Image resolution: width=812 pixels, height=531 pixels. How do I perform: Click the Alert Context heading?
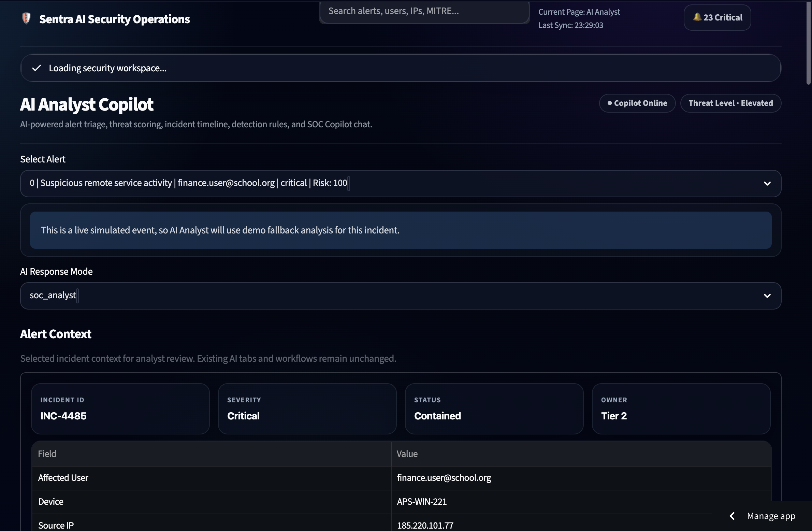(56, 334)
